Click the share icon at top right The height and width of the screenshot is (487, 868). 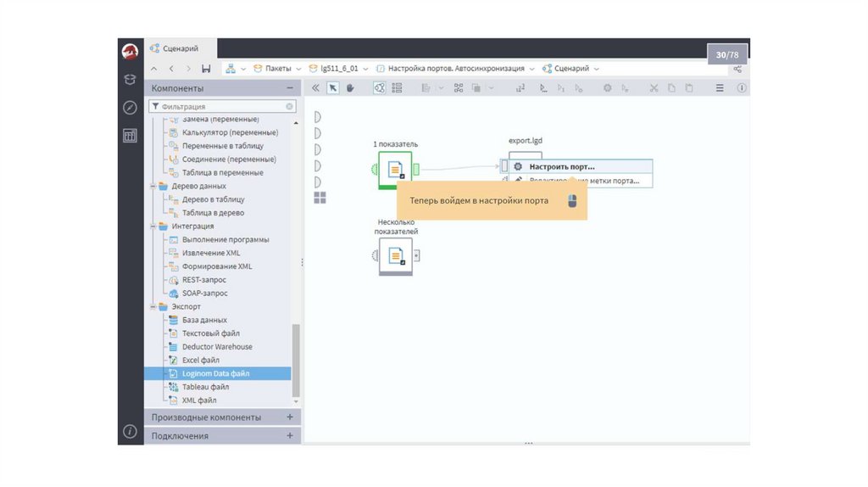(x=738, y=69)
